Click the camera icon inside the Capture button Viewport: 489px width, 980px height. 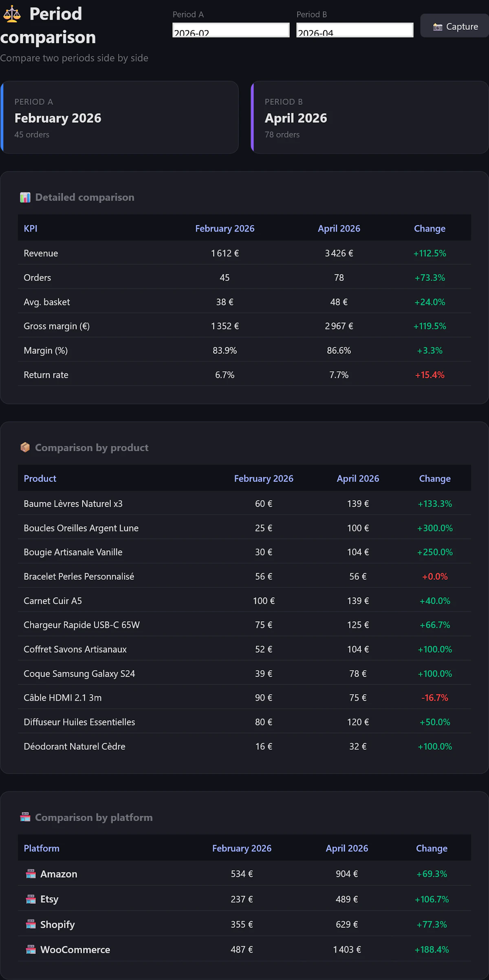click(438, 26)
